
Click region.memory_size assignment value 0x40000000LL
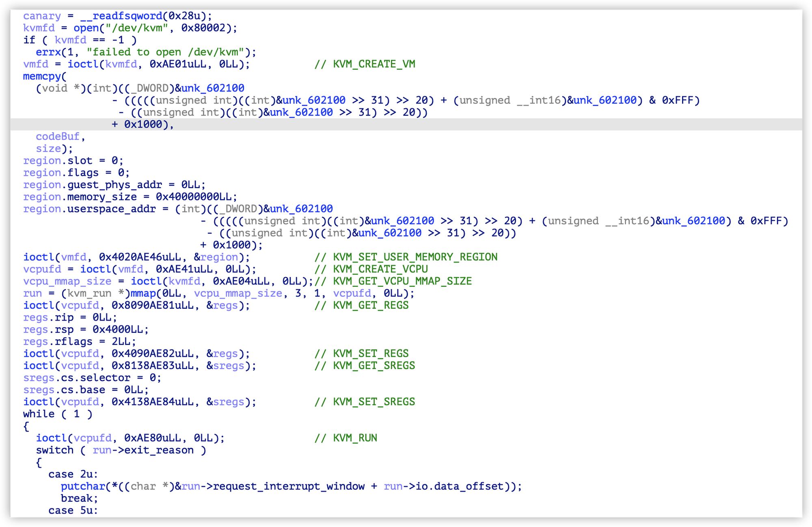coord(194,197)
